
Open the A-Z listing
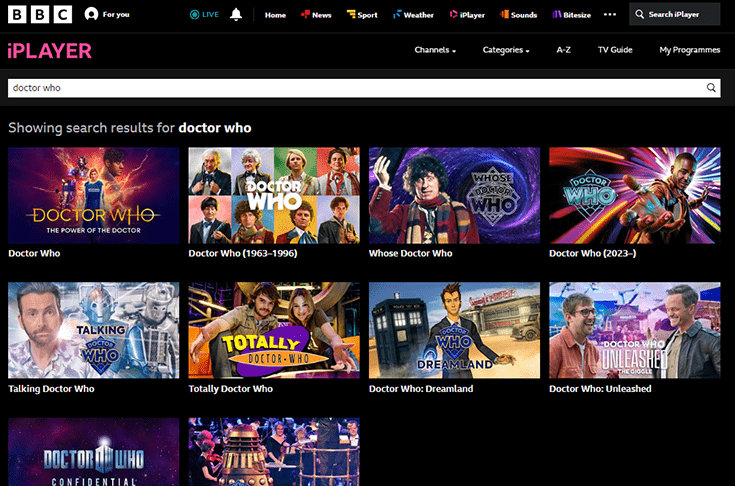(563, 50)
